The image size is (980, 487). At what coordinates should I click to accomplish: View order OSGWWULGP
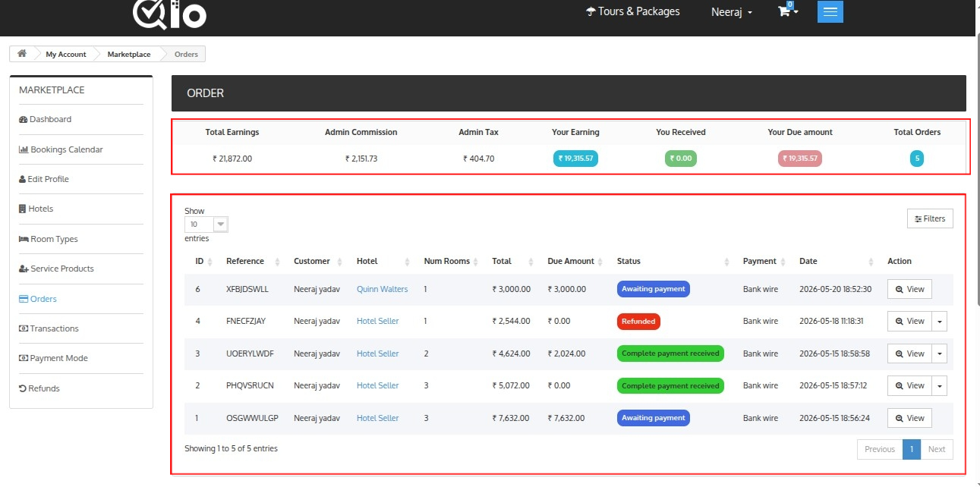pyautogui.click(x=909, y=418)
